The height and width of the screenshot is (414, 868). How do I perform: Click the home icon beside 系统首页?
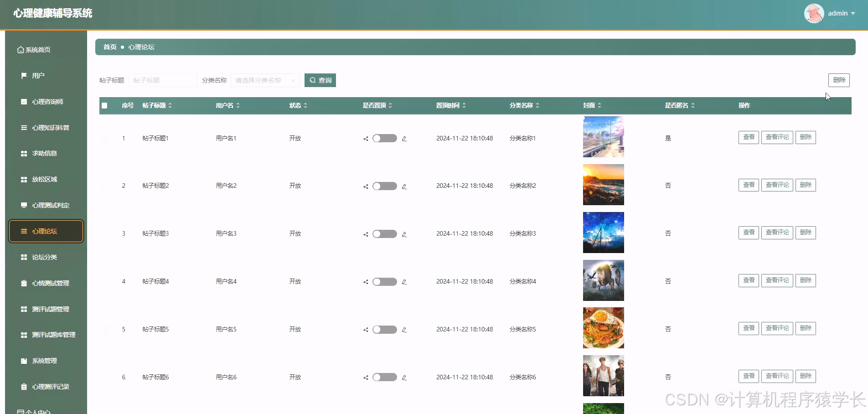[x=21, y=50]
